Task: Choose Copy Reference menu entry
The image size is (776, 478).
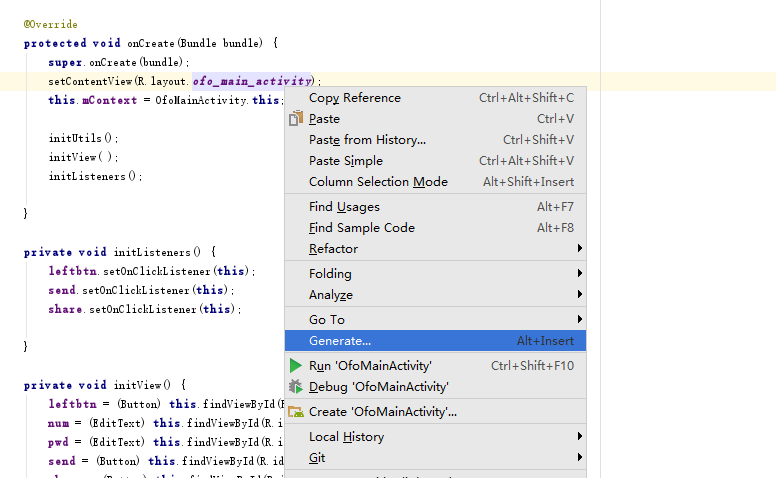Action: click(x=355, y=98)
